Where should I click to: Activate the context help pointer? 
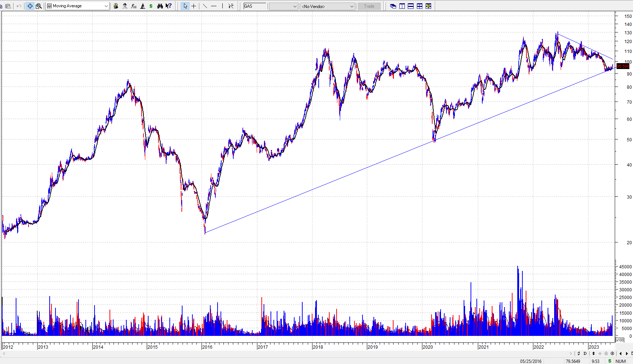pyautogui.click(x=169, y=6)
